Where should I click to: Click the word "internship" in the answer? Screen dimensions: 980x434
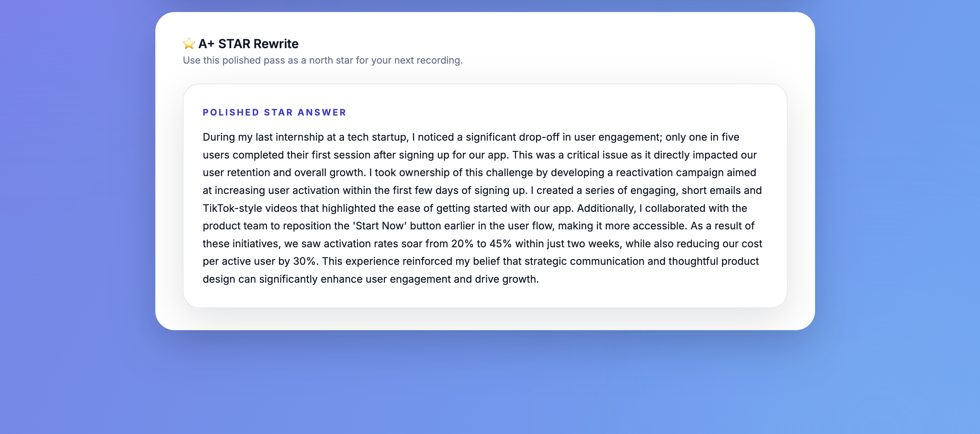(x=300, y=137)
